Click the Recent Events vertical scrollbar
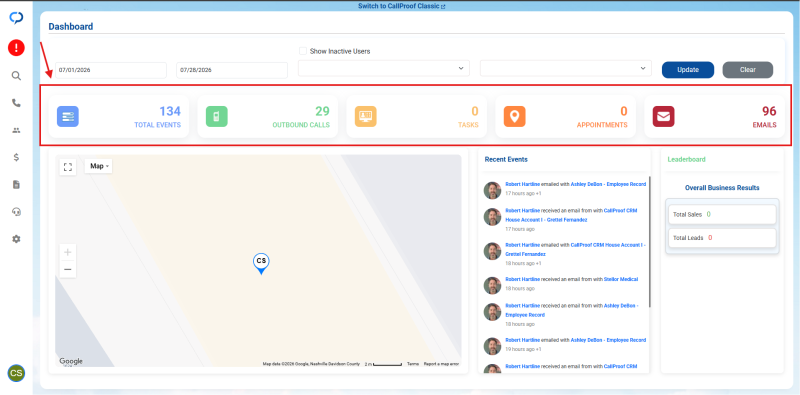 click(649, 242)
